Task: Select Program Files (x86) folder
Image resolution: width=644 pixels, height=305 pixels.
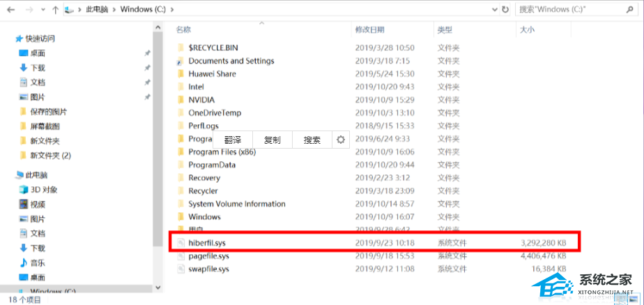Action: click(222, 152)
